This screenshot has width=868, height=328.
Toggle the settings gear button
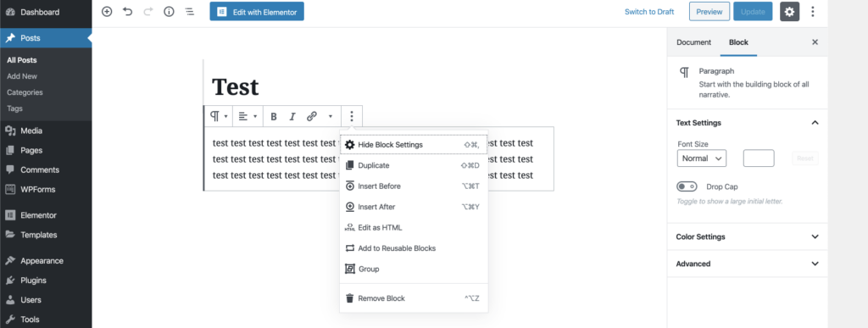789,11
